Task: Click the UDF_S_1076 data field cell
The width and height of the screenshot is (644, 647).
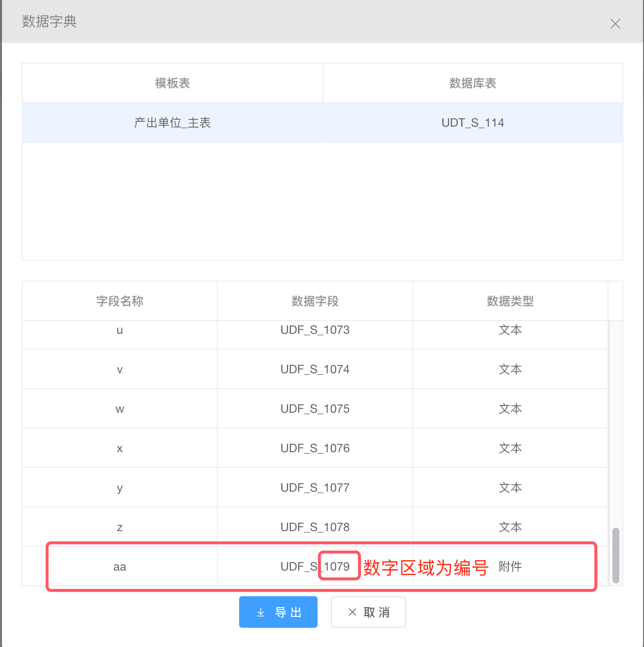Action: click(315, 448)
